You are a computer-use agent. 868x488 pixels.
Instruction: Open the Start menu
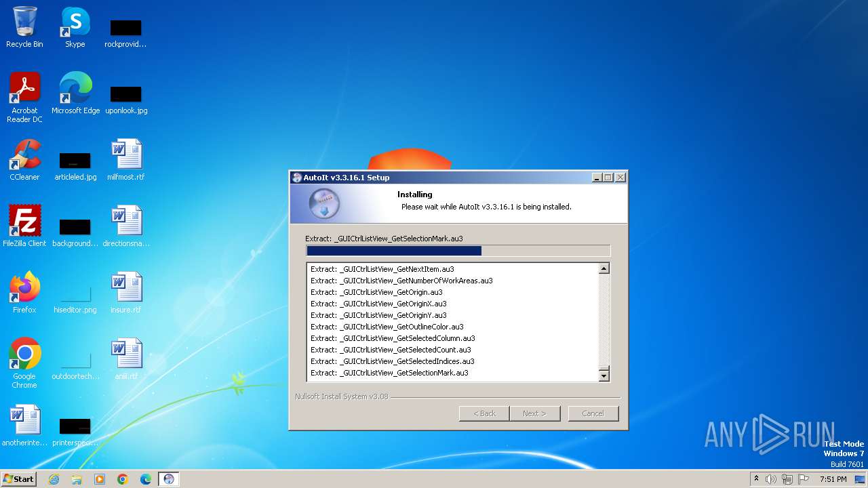[x=19, y=479]
